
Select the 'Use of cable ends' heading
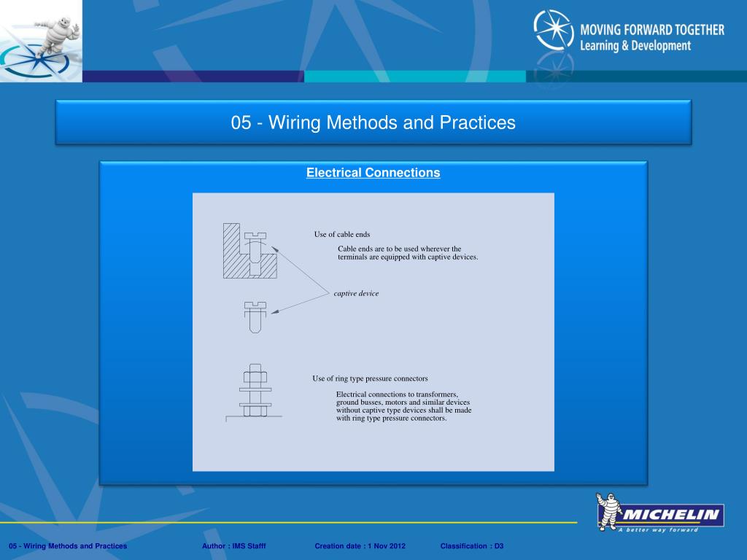342,234
